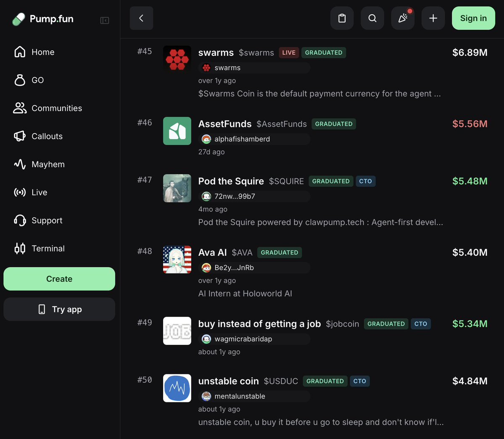Image resolution: width=504 pixels, height=439 pixels.
Task: Collapse the sidebar with the panel toggle icon
Action: [105, 21]
